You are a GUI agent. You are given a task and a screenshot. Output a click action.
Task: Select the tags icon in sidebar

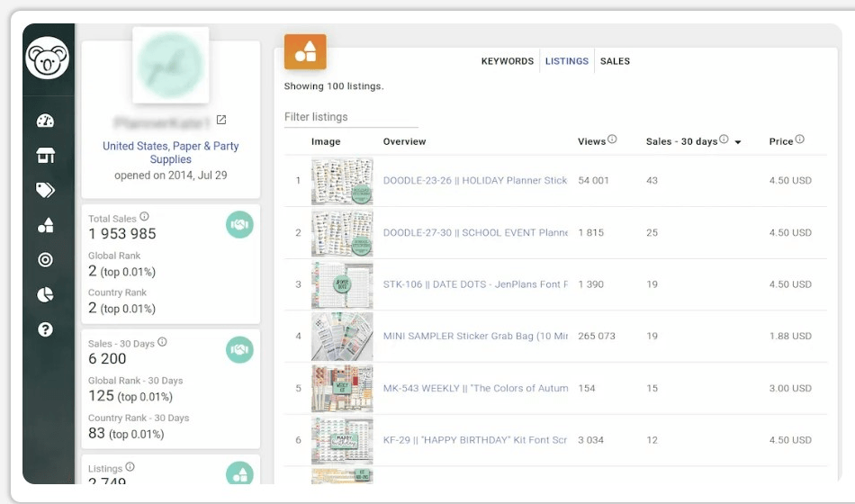(x=46, y=190)
